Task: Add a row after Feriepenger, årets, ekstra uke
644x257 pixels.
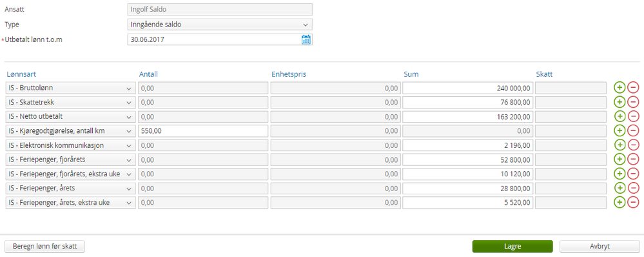Action: click(x=620, y=202)
